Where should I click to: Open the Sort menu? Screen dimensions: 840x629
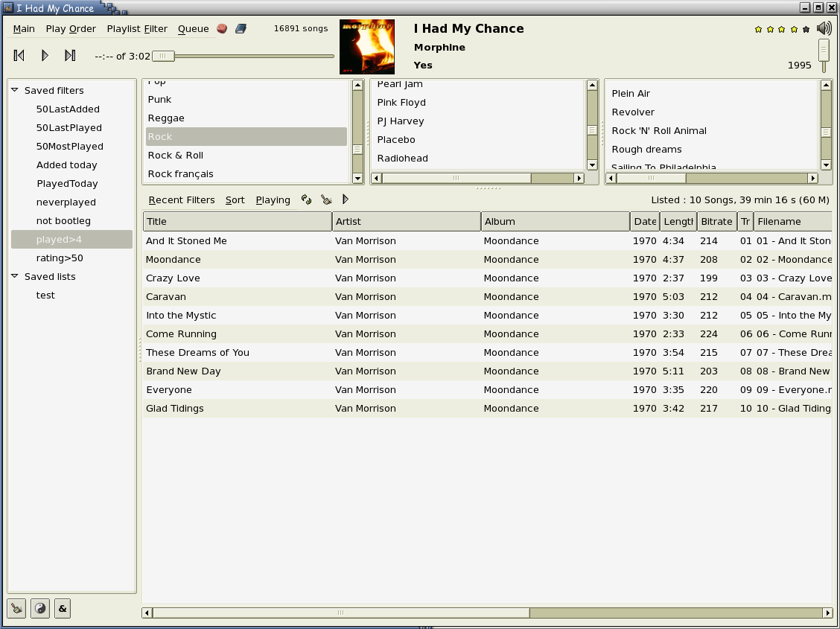(235, 199)
